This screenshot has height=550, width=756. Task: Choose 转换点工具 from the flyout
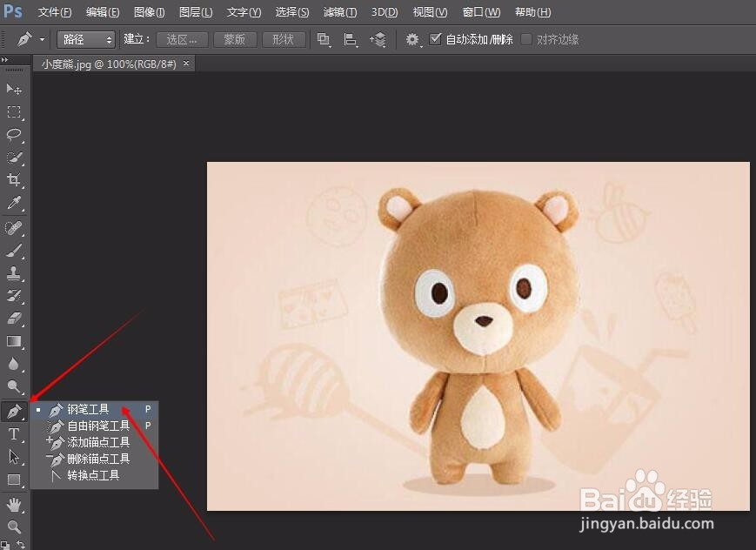click(93, 475)
